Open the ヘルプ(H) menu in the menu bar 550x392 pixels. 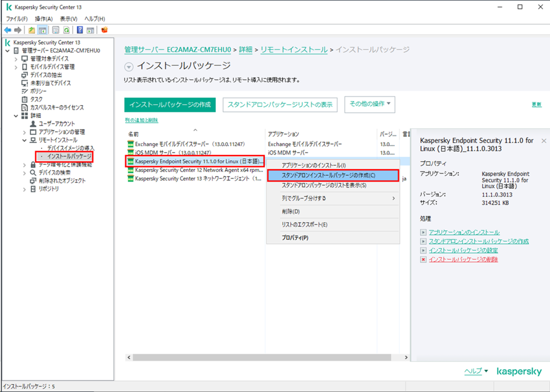click(95, 19)
